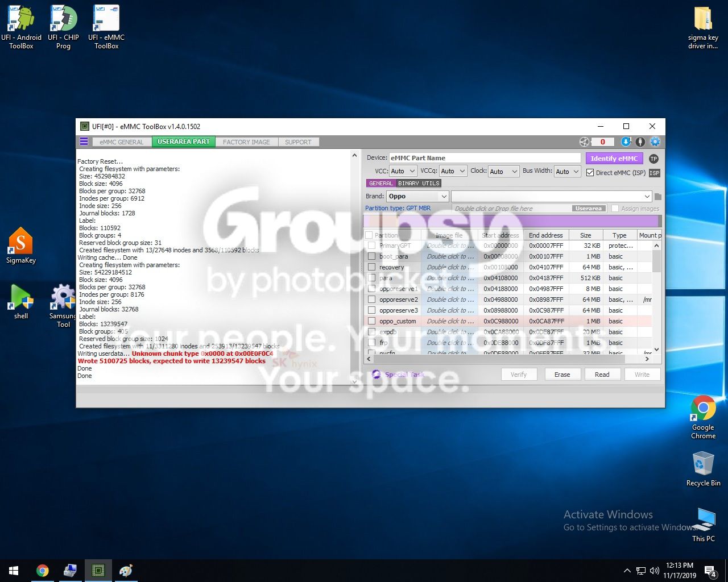
Task: Open Samsung Tool desktop shortcut
Action: 63,306
